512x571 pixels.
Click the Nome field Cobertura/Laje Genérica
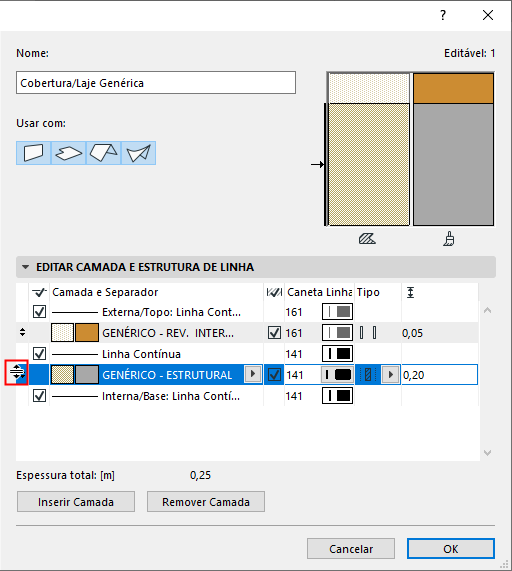pos(156,83)
